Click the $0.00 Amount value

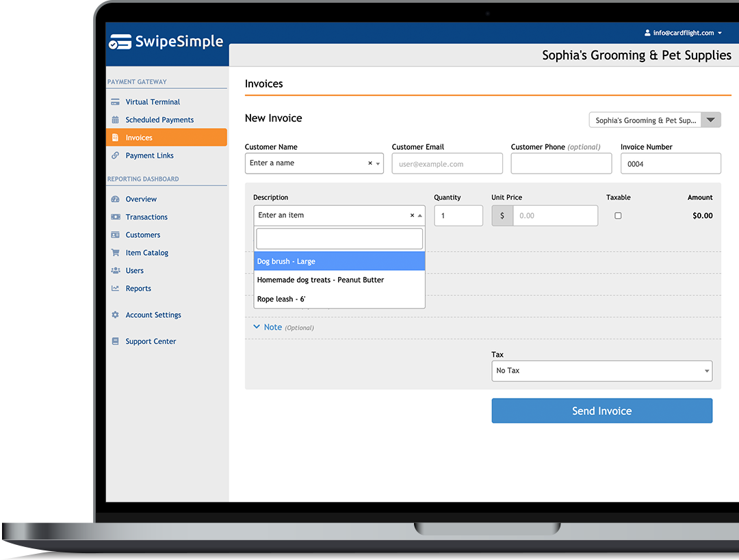[702, 215]
